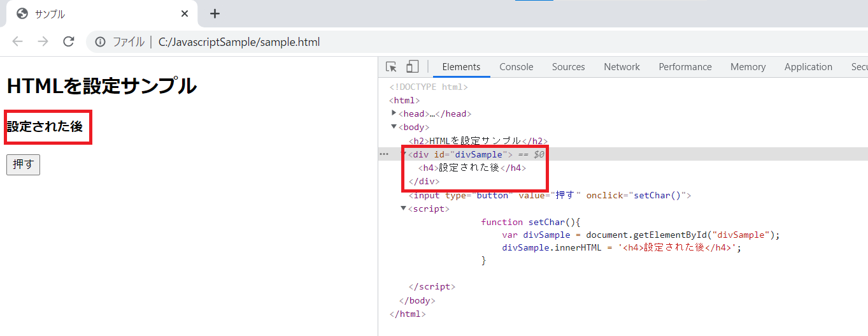
Task: Switch to the Elements tab
Action: [x=461, y=67]
